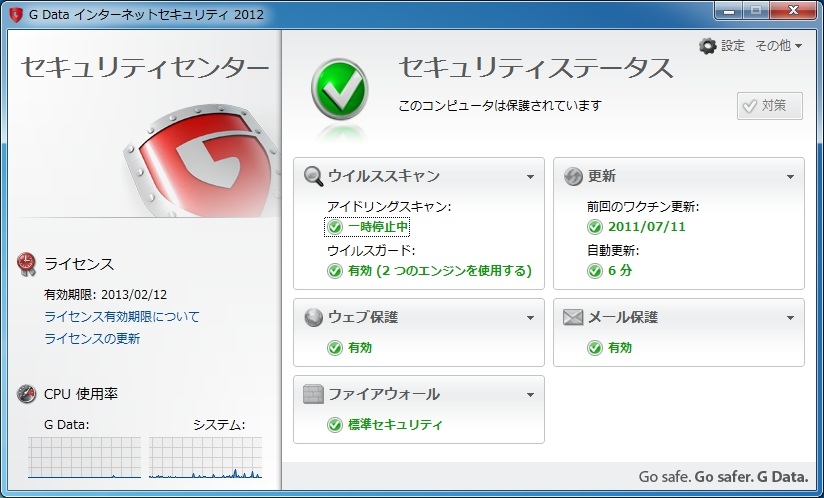The image size is (824, 498).
Task: Click the ウェブ保護 globe icon
Action: click(313, 317)
